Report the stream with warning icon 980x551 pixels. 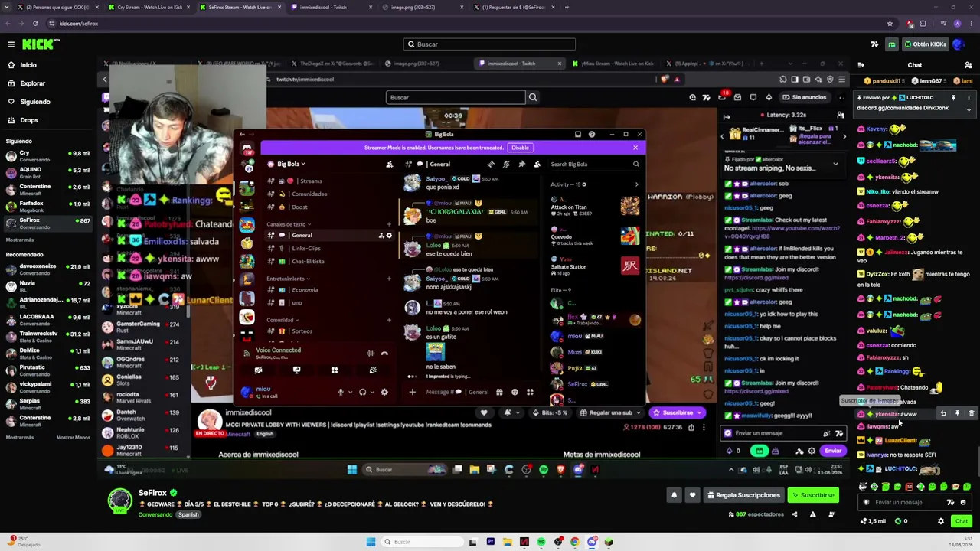[x=812, y=514]
